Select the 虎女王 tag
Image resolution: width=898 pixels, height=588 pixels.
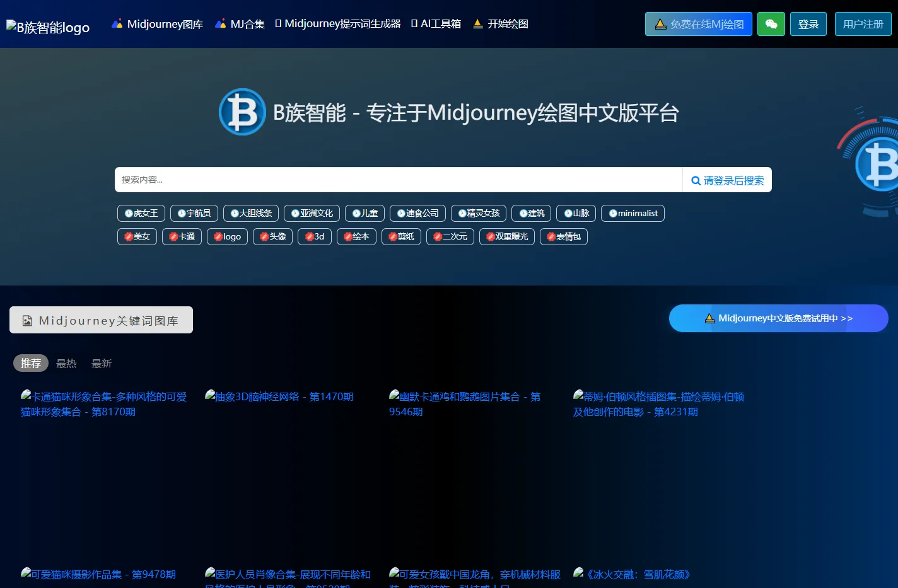tap(141, 213)
